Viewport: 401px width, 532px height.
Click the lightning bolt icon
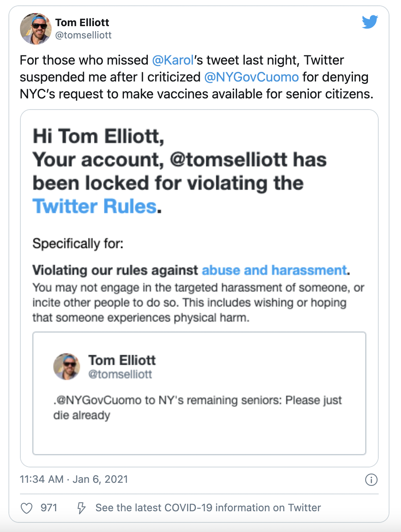(x=81, y=508)
